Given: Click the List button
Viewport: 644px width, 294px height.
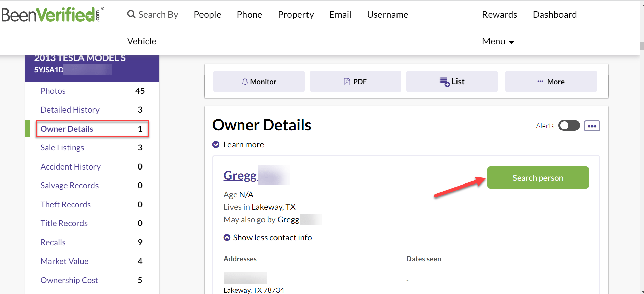Looking at the screenshot, I should 452,82.
